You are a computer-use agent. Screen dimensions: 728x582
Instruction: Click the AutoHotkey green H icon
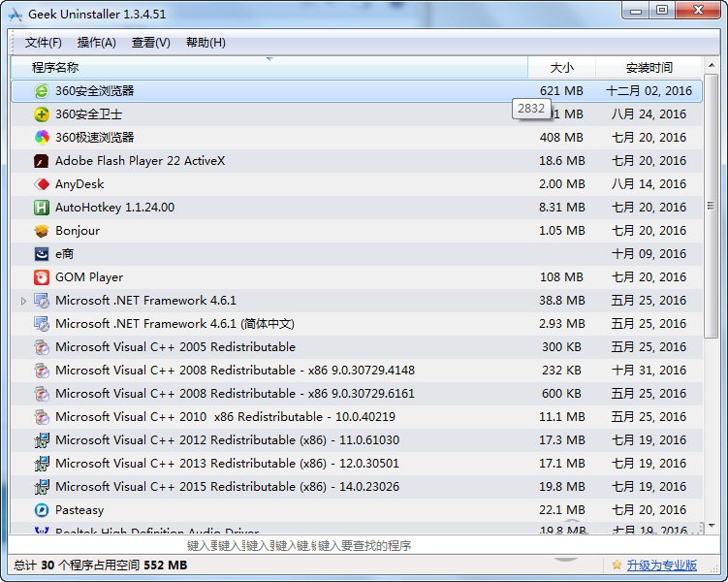(x=42, y=208)
